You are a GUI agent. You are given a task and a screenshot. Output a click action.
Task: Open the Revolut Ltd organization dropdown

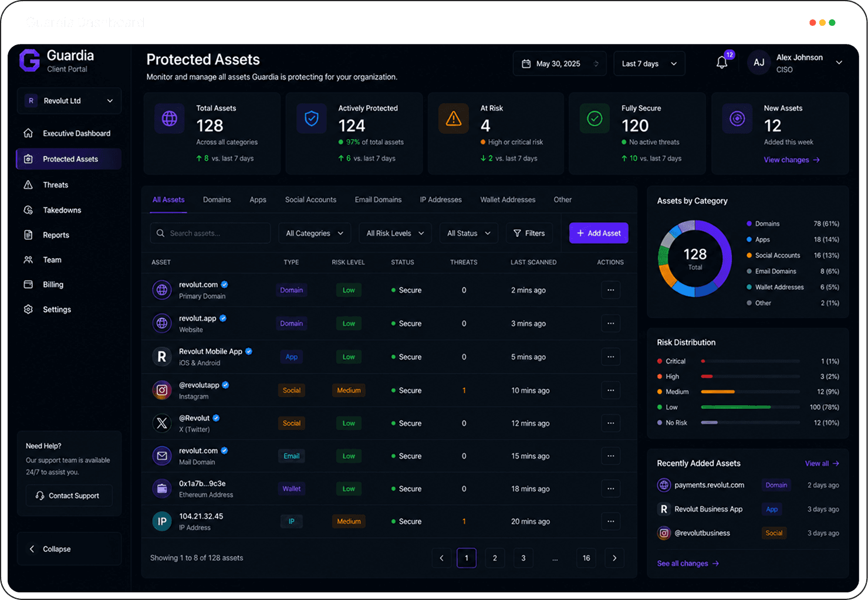point(69,101)
